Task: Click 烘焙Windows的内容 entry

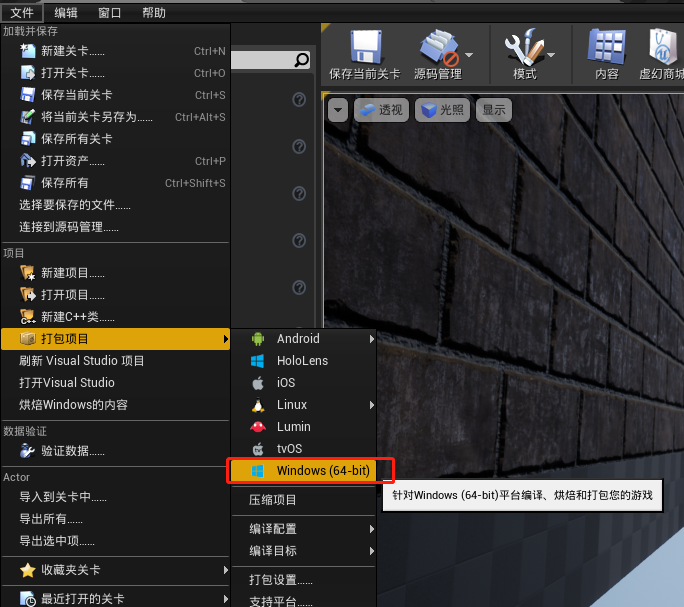Action: (116, 405)
